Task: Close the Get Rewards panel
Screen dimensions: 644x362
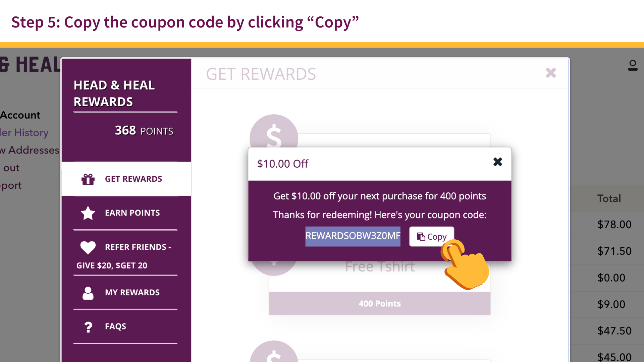Action: click(x=551, y=73)
